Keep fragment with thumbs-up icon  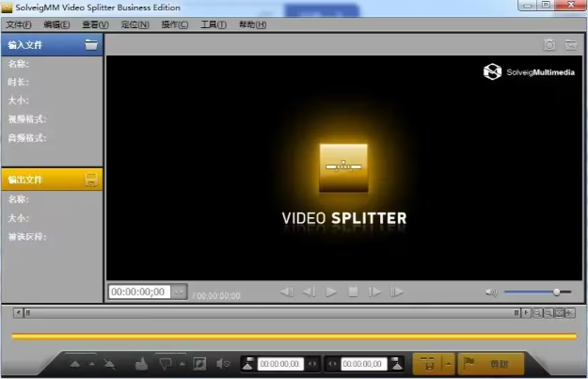[141, 364]
